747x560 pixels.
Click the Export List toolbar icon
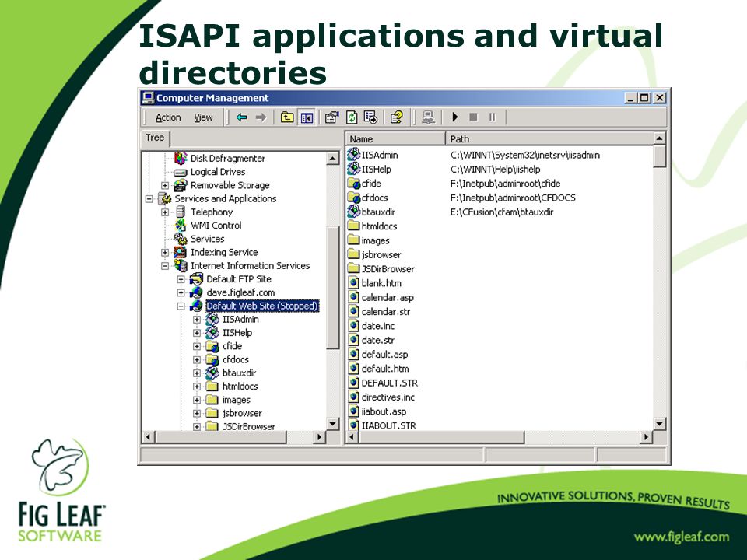coord(370,117)
